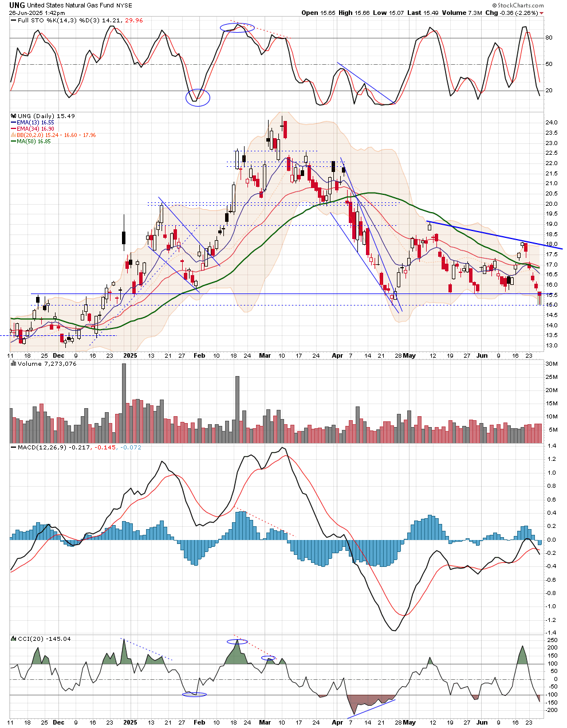567x728 pixels.
Task: Click the 20.0 label on price axis
Action: tap(552, 203)
